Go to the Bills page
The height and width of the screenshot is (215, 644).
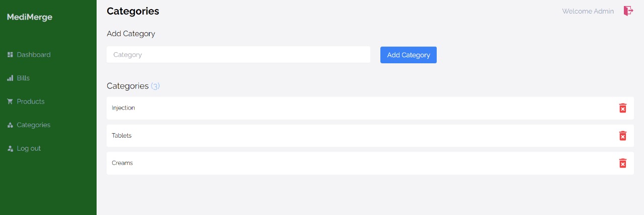[23, 78]
